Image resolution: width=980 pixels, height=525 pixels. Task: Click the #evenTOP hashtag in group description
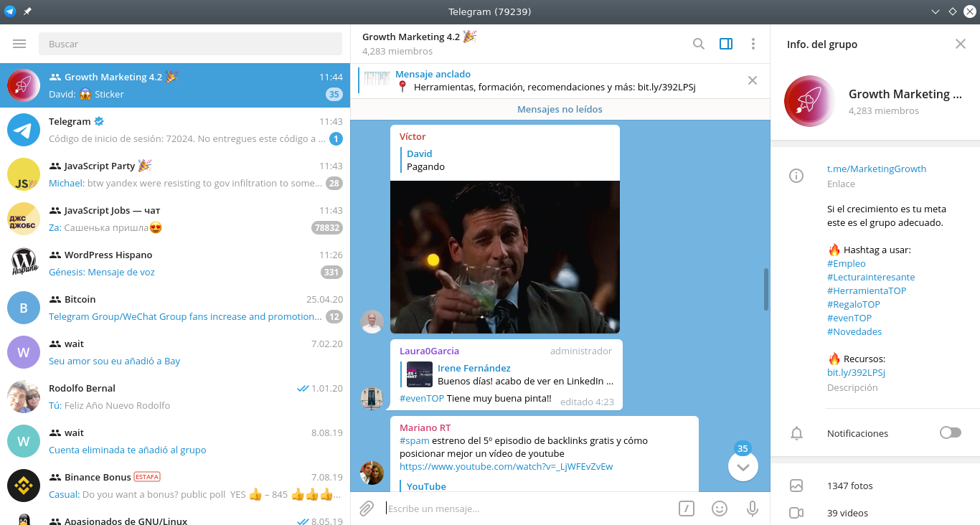click(849, 318)
